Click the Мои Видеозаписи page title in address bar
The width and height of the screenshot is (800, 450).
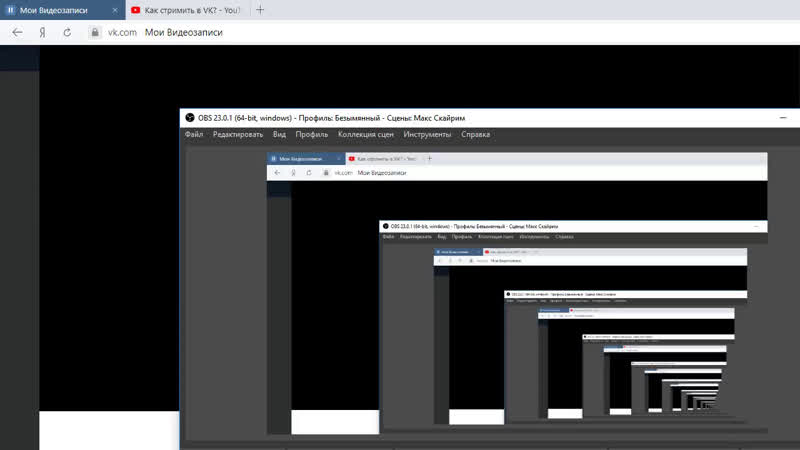pos(184,32)
